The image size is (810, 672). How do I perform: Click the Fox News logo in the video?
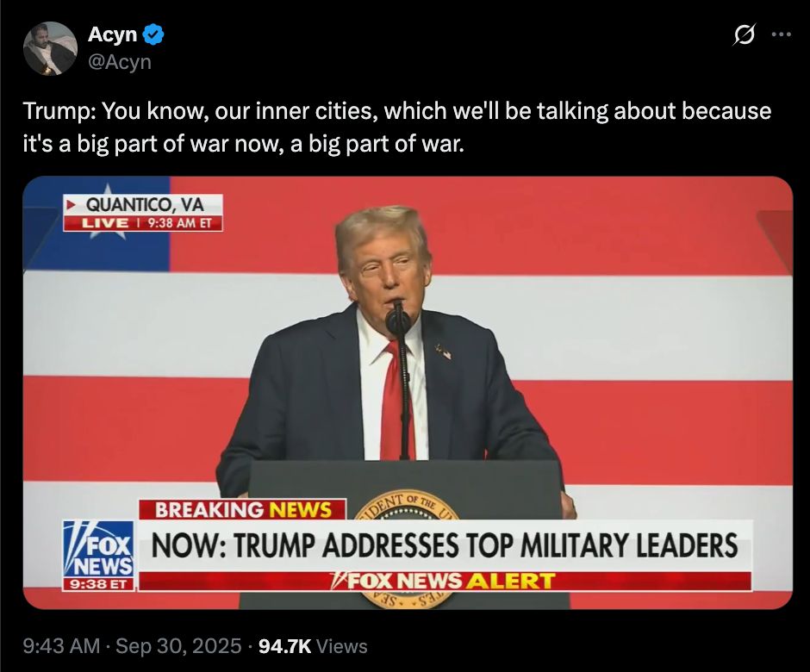99,549
